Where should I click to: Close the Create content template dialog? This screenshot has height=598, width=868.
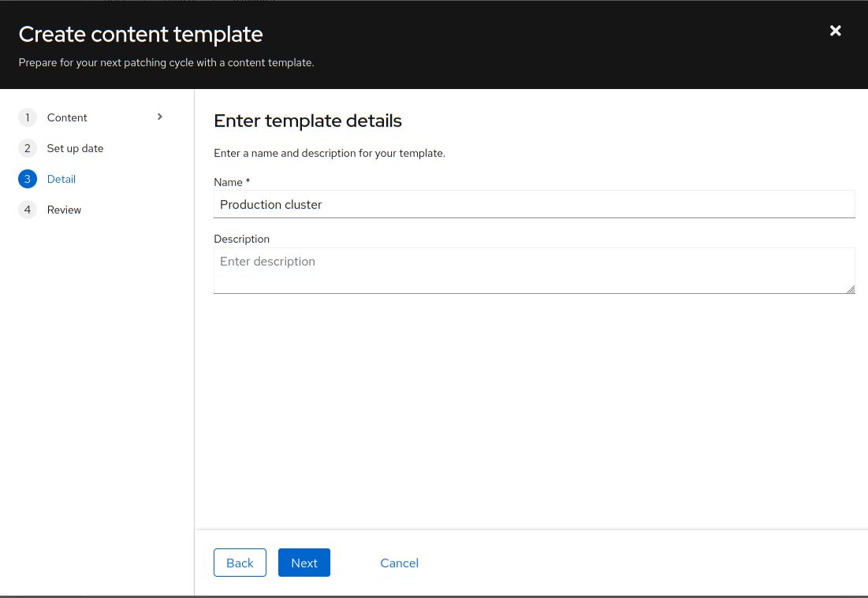[x=835, y=31]
